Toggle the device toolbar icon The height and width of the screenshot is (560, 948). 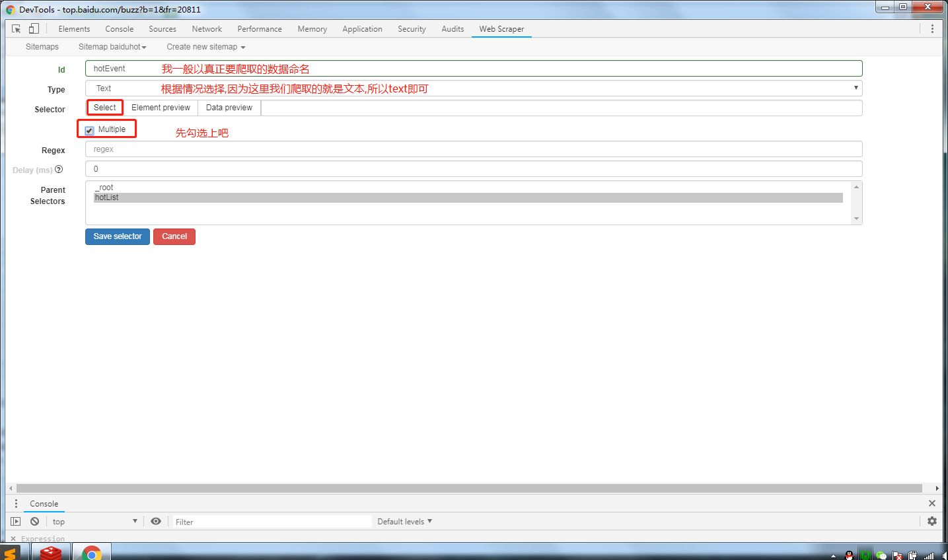(34, 29)
